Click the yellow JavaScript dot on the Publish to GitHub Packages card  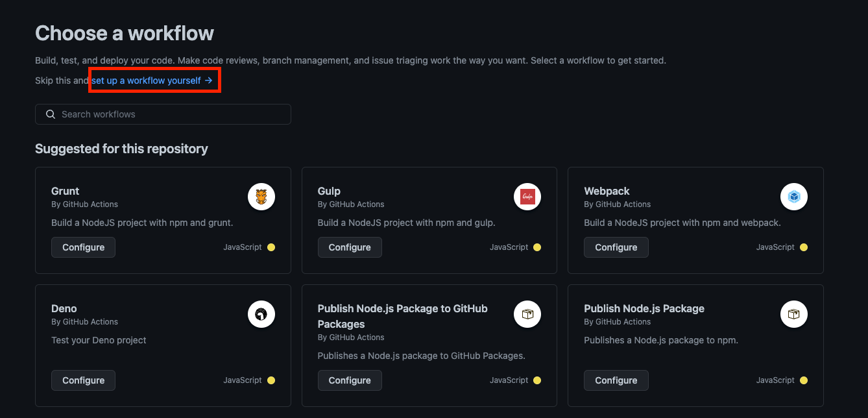click(x=537, y=380)
